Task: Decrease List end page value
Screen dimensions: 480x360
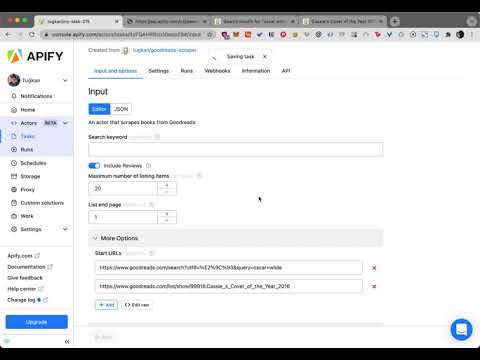Action: point(167,221)
